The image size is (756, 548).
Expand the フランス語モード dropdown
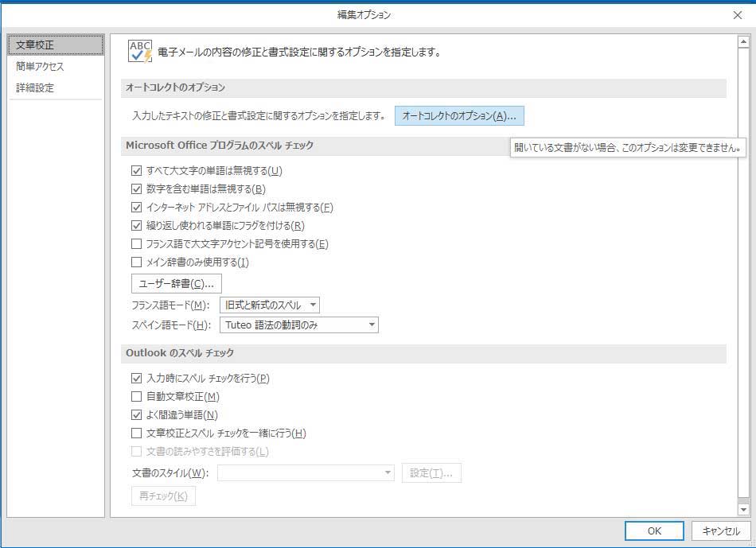pyautogui.click(x=270, y=305)
